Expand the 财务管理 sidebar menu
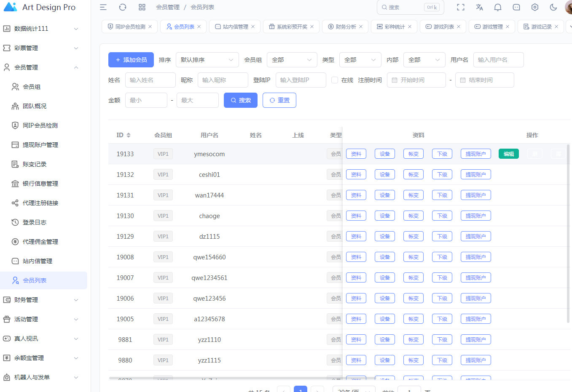 point(41,300)
